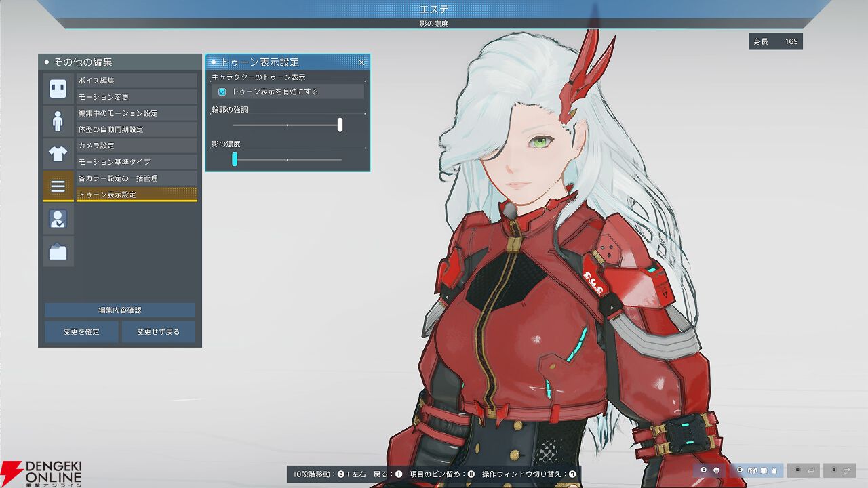Open カメラ設定 menu entry
Viewport: 868px width, 488px height.
pyautogui.click(x=136, y=146)
